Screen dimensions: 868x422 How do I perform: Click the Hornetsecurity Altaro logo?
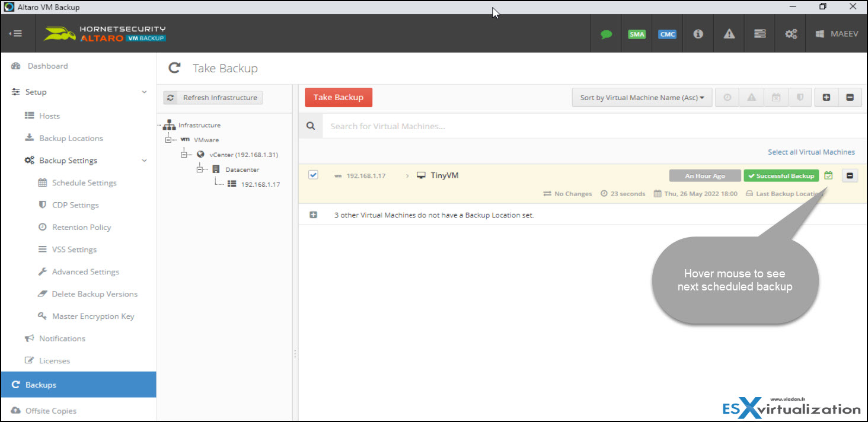(105, 34)
